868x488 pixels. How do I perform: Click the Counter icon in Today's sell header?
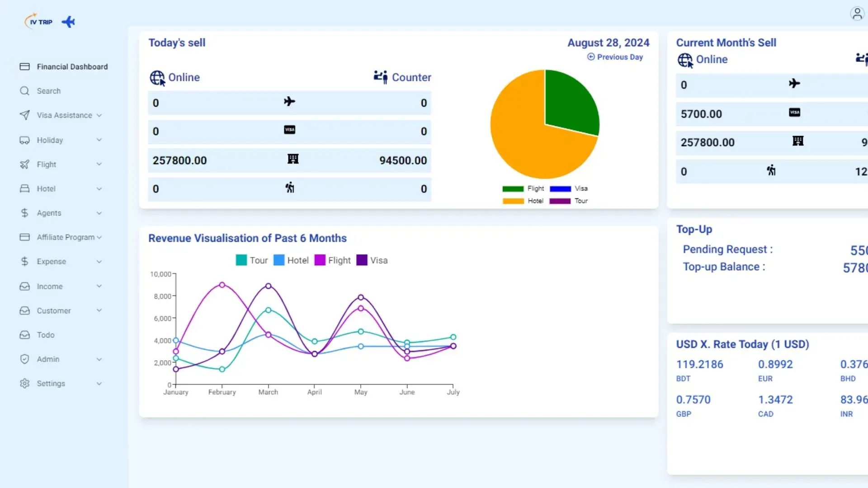[x=380, y=76]
